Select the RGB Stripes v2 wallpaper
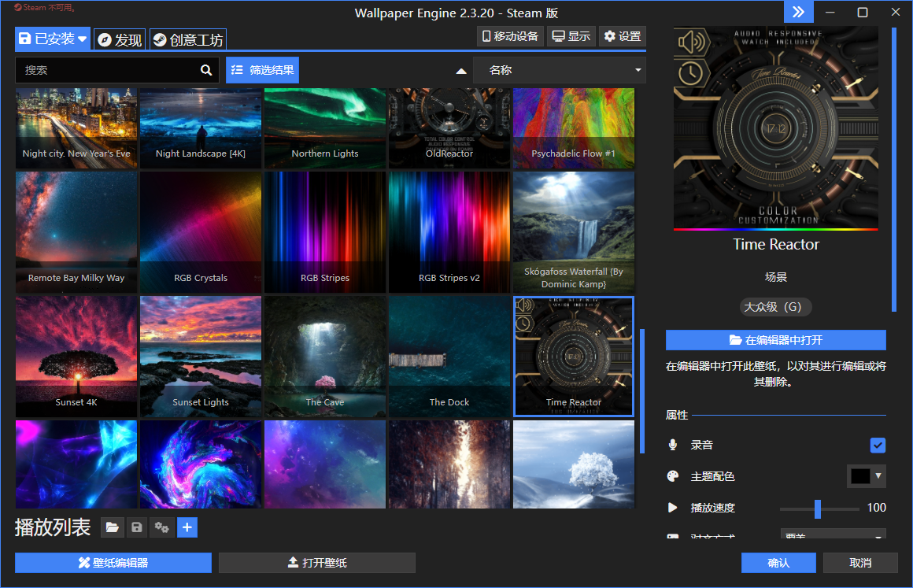 449,231
